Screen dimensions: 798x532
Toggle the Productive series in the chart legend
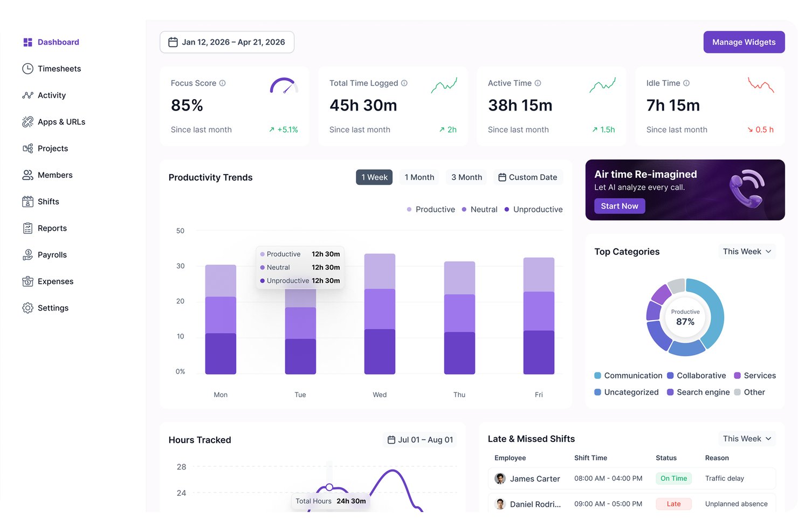click(431, 209)
